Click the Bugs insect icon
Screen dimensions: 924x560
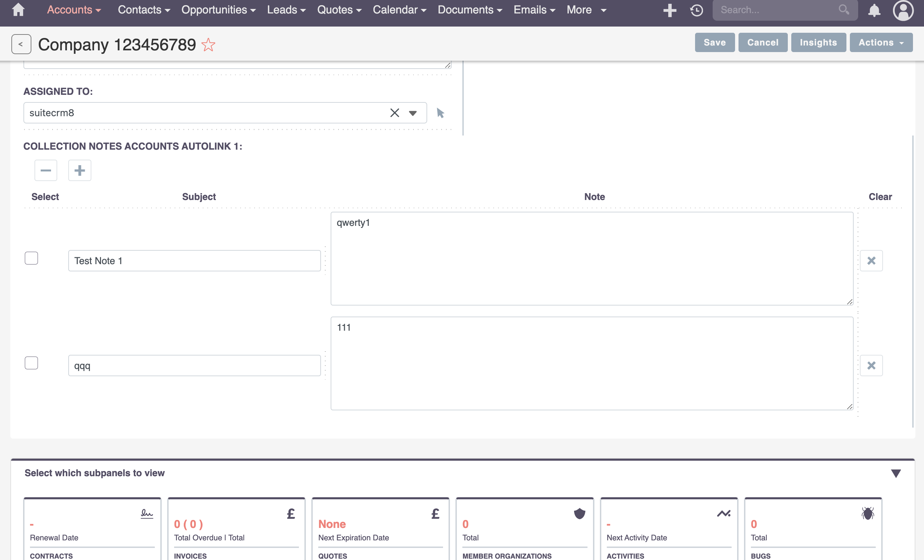pos(868,513)
